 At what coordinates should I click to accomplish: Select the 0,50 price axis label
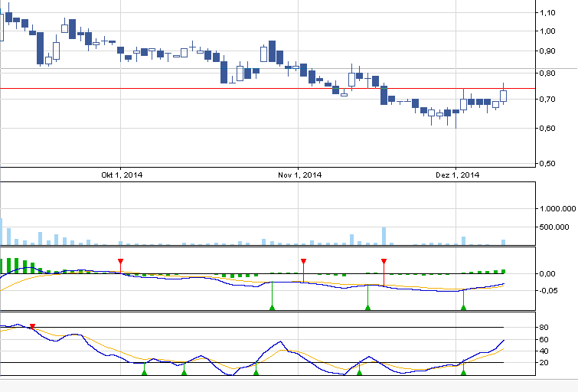point(547,162)
